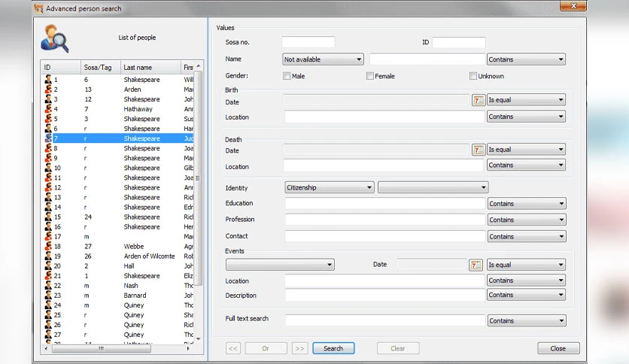Open the Profession 'Contains' dropdown

[x=527, y=220]
